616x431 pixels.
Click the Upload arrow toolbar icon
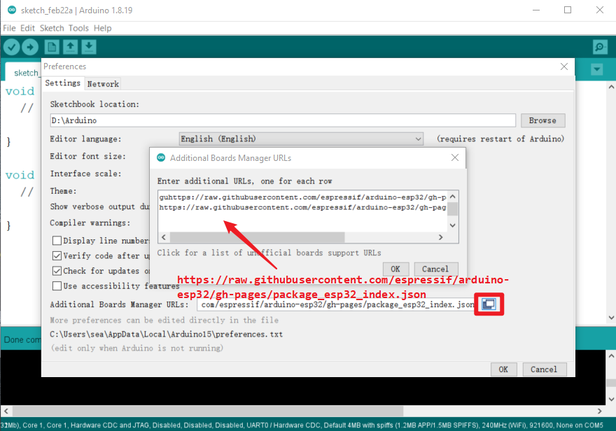(x=30, y=47)
